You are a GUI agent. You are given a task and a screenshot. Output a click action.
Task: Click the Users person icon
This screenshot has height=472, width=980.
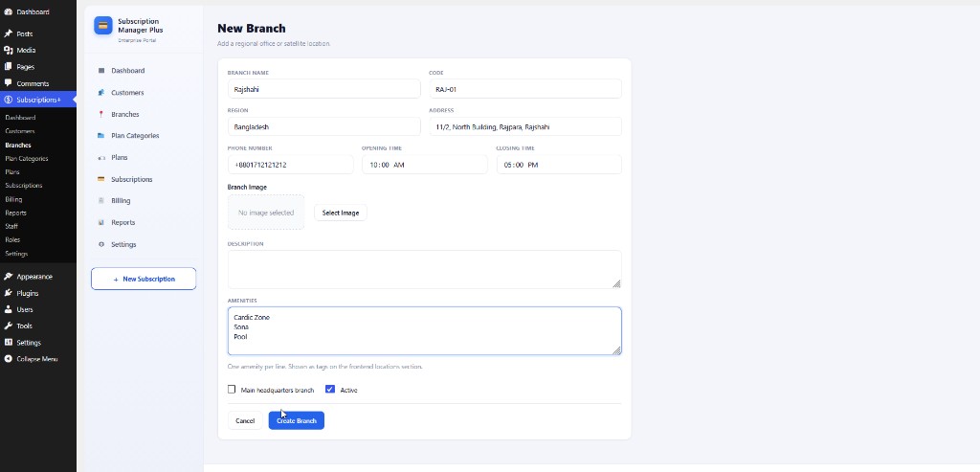tap(8, 309)
